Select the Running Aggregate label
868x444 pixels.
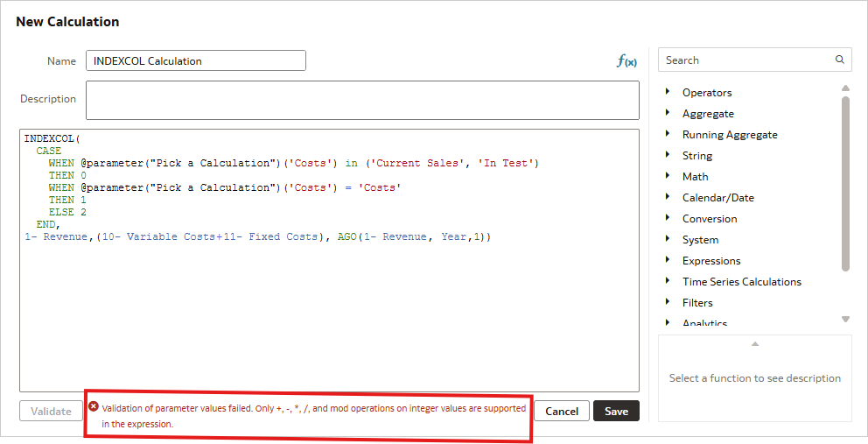730,135
